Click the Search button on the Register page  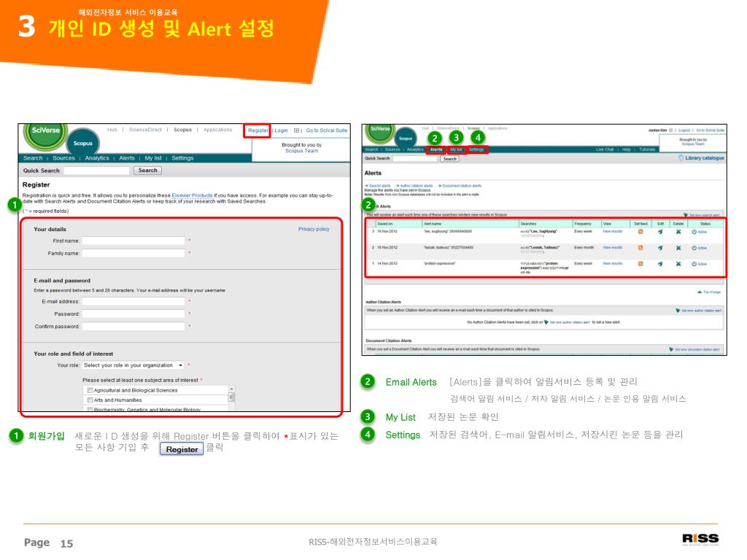[x=147, y=171]
